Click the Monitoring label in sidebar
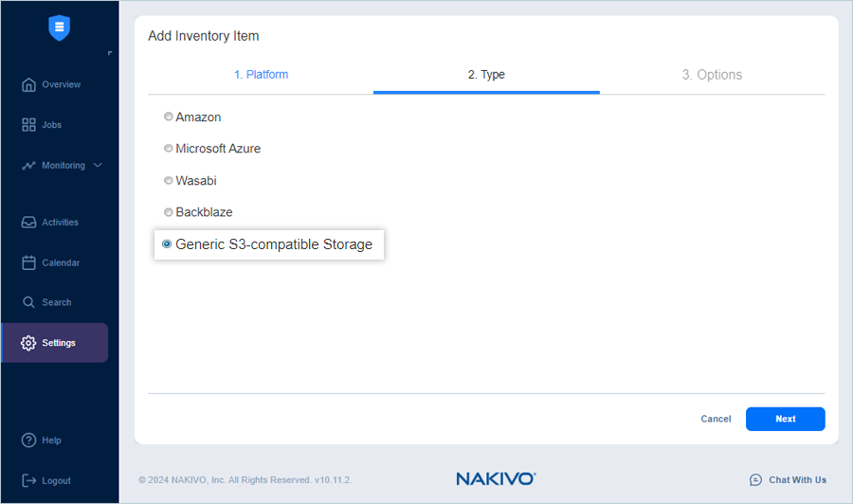853x504 pixels. click(x=64, y=165)
